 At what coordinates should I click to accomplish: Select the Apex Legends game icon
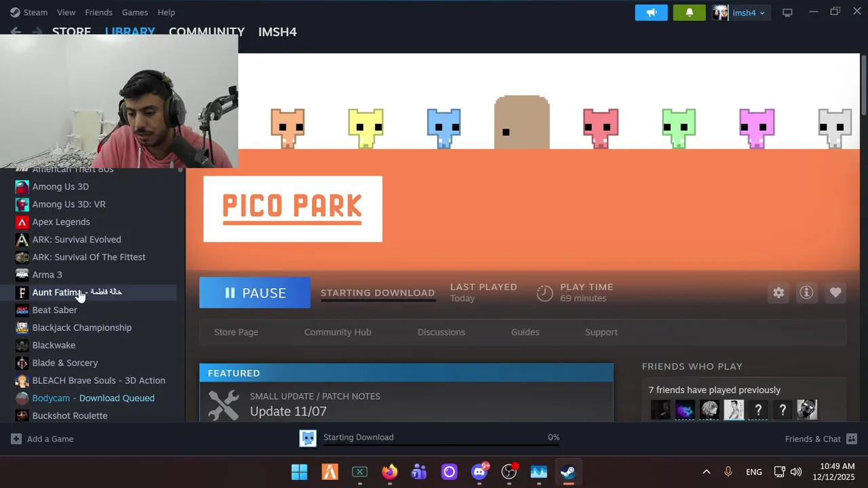pos(22,222)
